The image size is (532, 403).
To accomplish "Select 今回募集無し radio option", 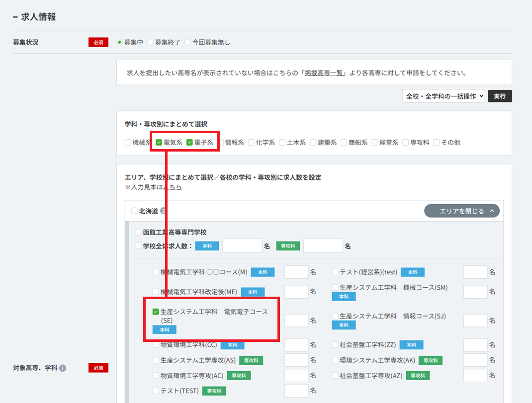I will pyautogui.click(x=187, y=42).
